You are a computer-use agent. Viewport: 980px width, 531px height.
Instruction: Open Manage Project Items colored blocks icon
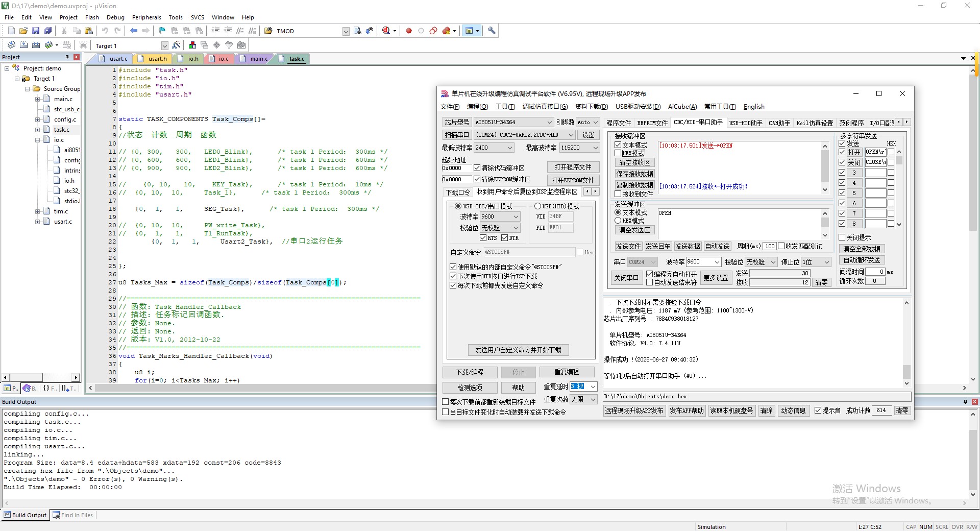(192, 45)
